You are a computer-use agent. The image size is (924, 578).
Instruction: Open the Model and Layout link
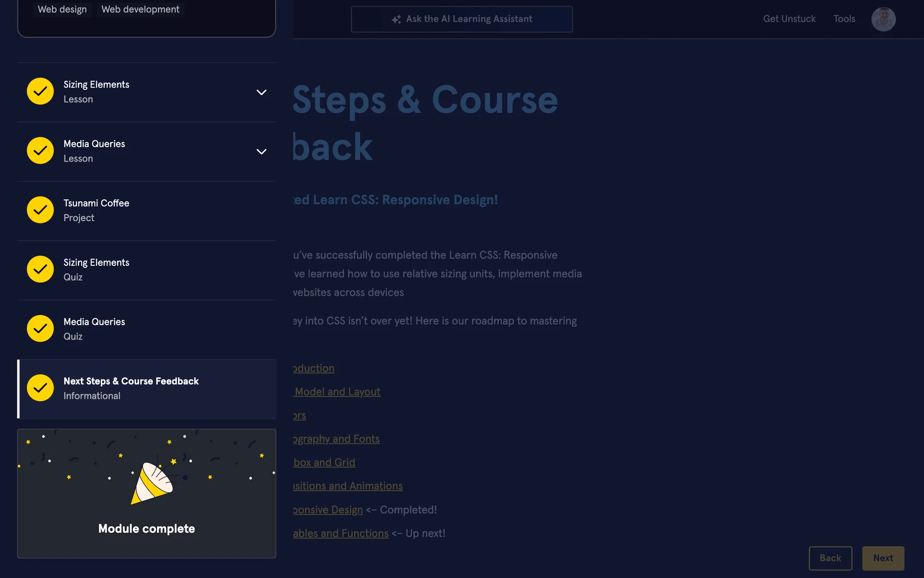click(337, 392)
